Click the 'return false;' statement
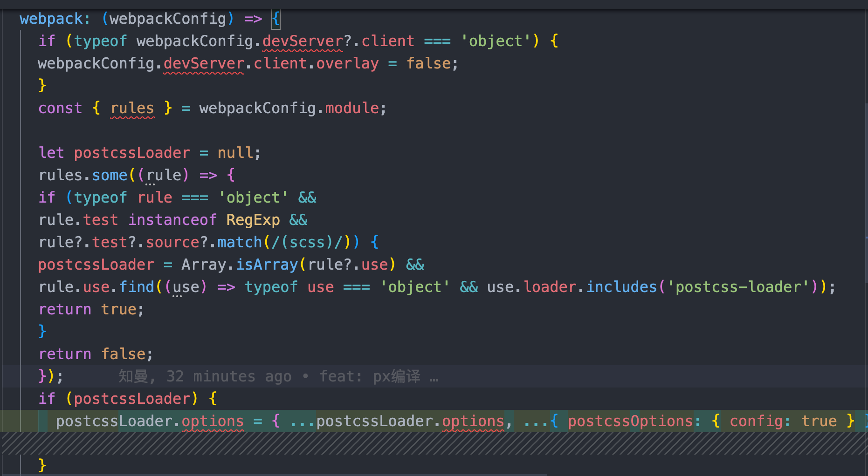 (96, 354)
